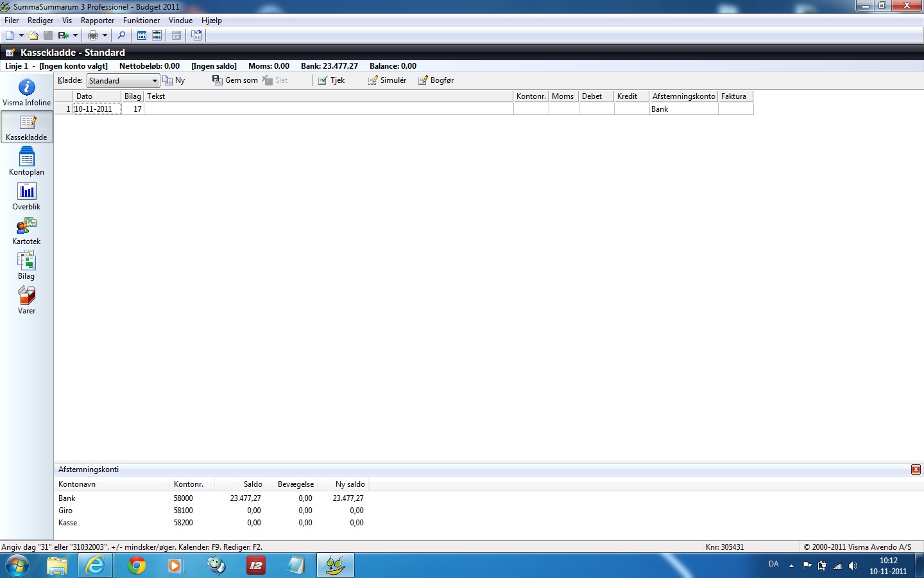924x578 pixels.
Task: Click the Kredit cell in row 1
Action: (x=632, y=109)
